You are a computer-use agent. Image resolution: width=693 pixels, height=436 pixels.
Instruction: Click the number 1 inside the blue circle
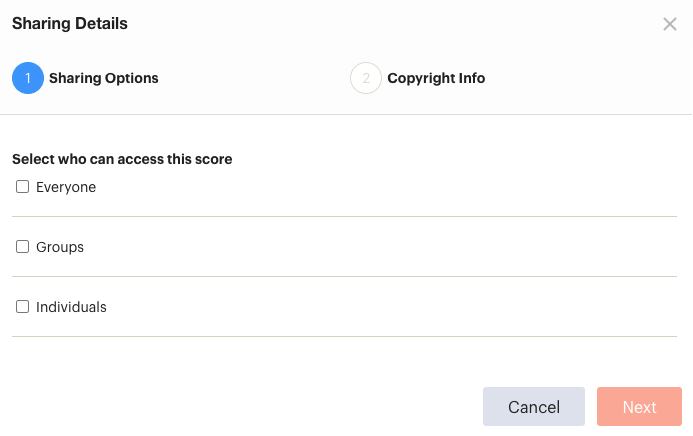click(28, 78)
